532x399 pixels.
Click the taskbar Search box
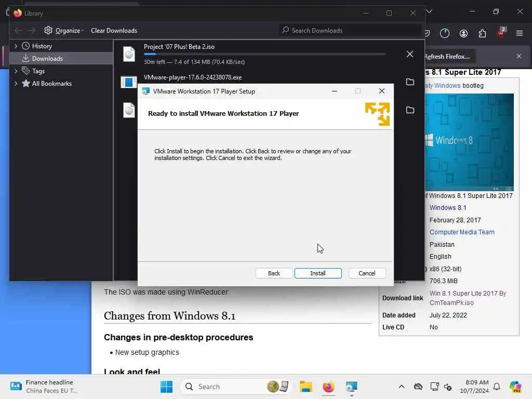pyautogui.click(x=236, y=387)
